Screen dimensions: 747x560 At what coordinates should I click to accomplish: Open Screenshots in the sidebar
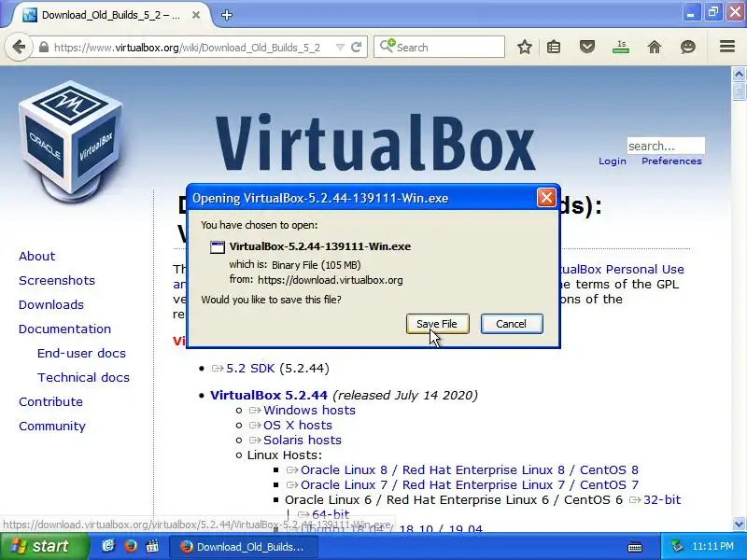pos(57,281)
